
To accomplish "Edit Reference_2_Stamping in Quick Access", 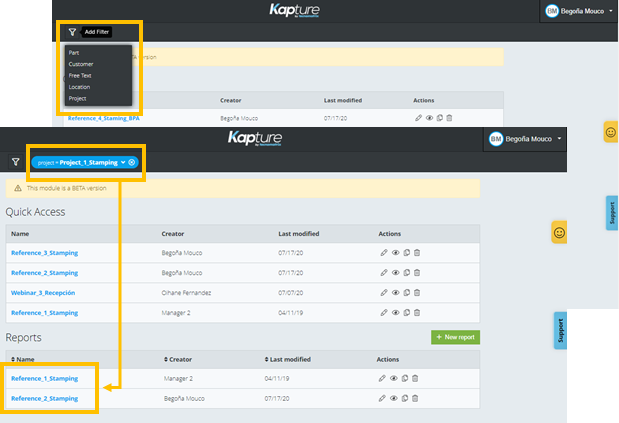I will pyautogui.click(x=384, y=273).
